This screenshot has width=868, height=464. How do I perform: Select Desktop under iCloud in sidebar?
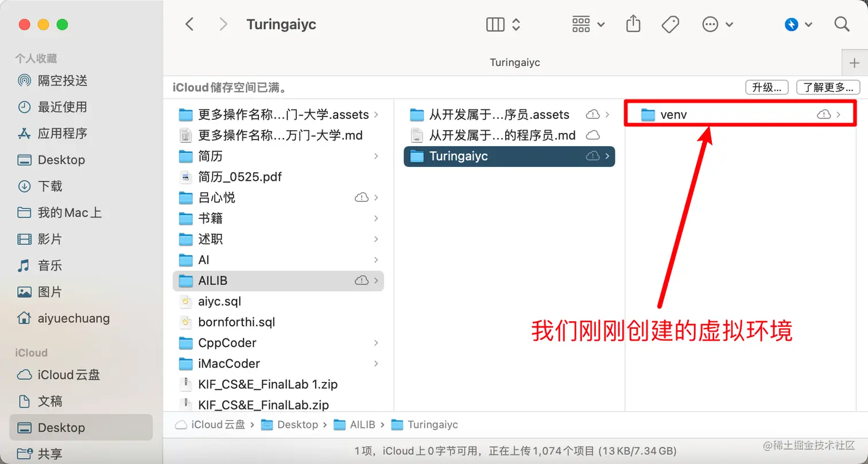81,427
